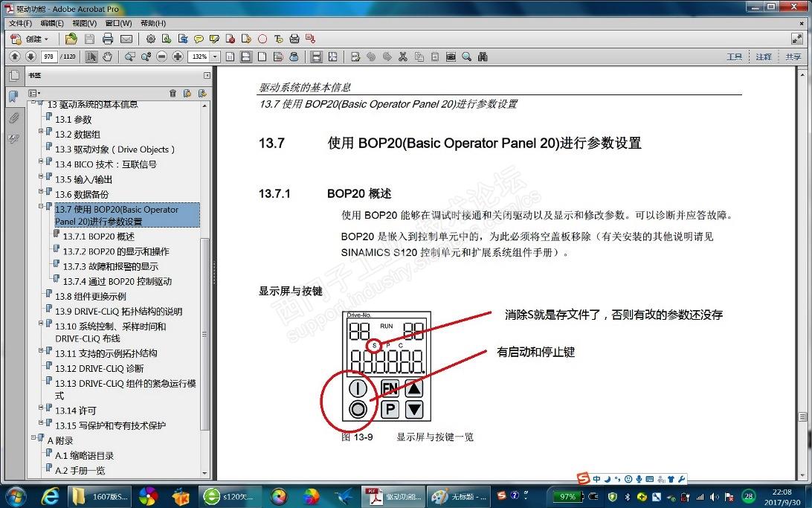The image size is (812, 508).
Task: Select bookmark 13.7.2 BOP20 的显示和操作
Action: (x=116, y=251)
